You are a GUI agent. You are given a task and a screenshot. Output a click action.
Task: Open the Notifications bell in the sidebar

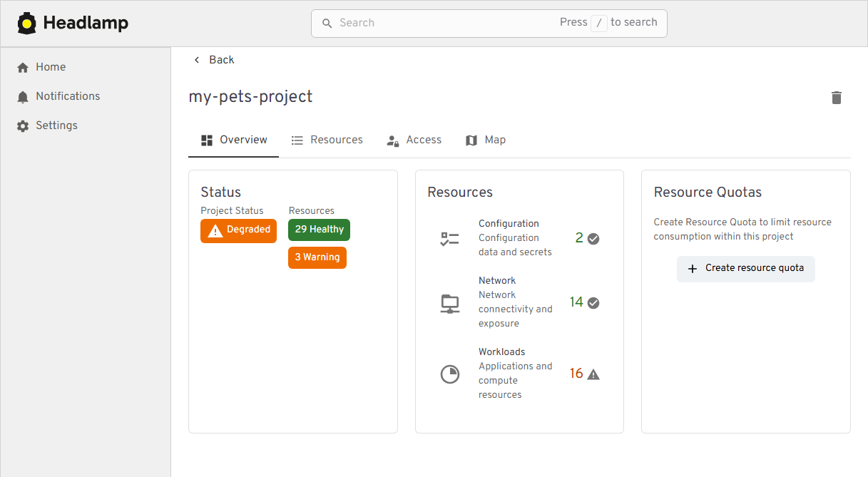click(x=22, y=96)
